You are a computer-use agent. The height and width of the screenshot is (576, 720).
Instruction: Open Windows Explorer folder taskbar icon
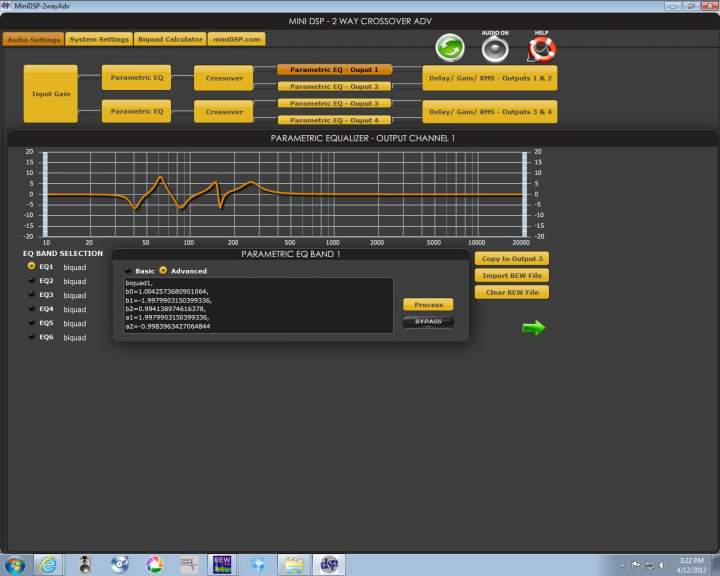293,565
